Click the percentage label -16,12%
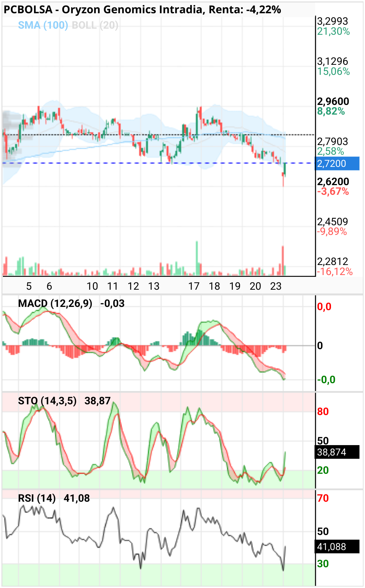This screenshot has height=588, width=365. [335, 272]
